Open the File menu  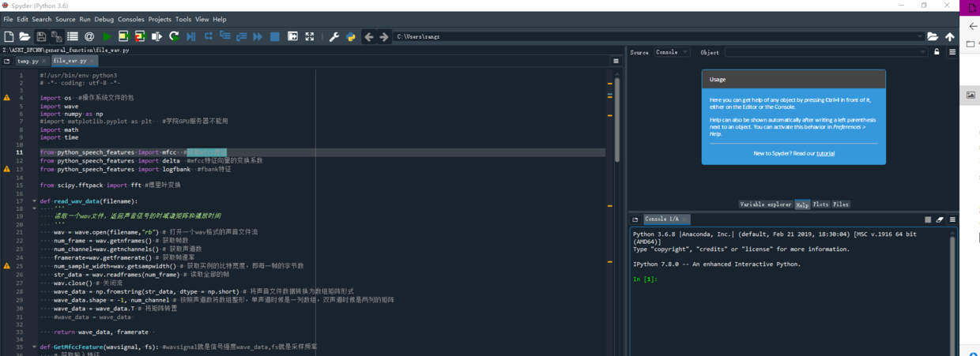[8, 19]
